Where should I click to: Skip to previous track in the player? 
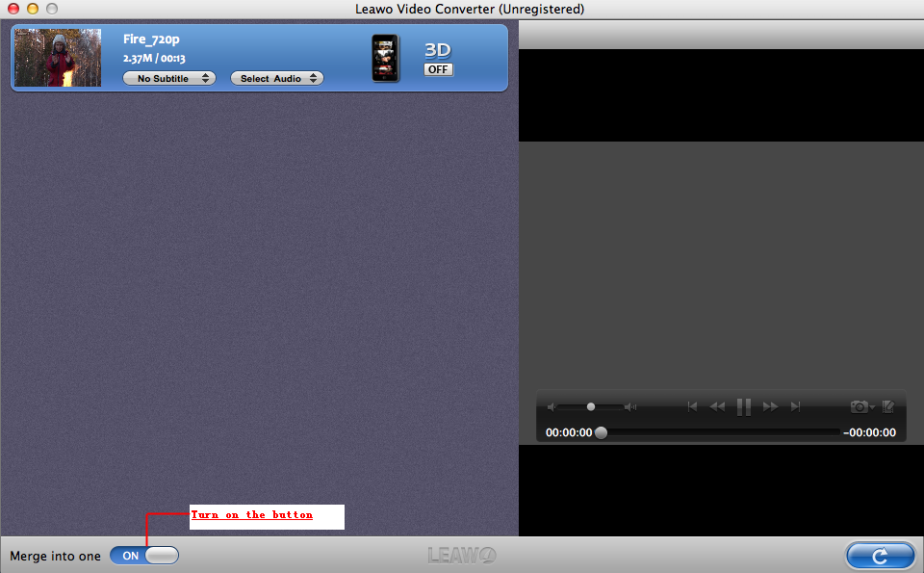click(x=692, y=406)
